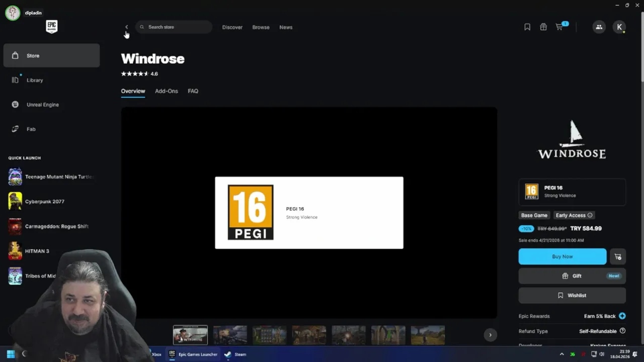Click the Epic Rewards plus icon
Screen dimensions: 644x362
coord(622,316)
